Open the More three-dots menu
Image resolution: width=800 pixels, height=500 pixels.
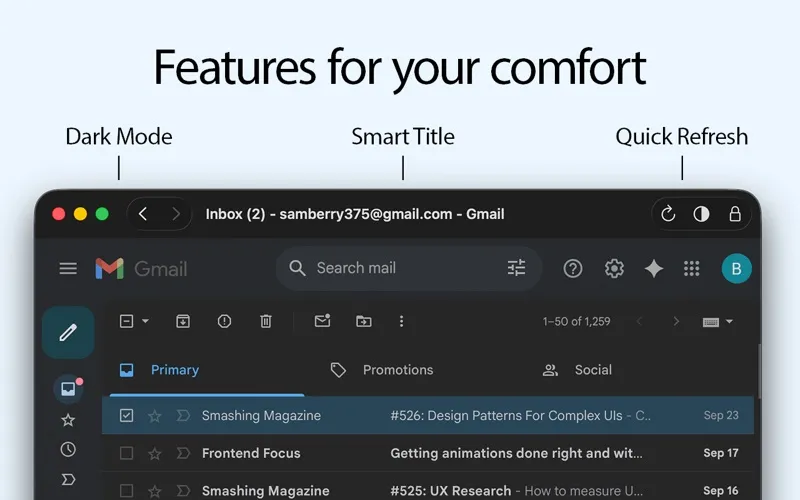[x=402, y=321]
